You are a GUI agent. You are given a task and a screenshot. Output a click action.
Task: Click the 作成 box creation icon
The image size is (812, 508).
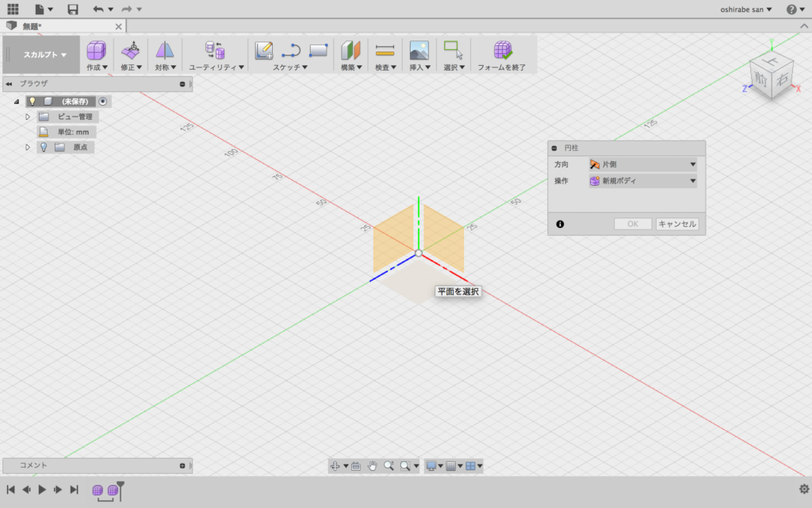pos(96,50)
